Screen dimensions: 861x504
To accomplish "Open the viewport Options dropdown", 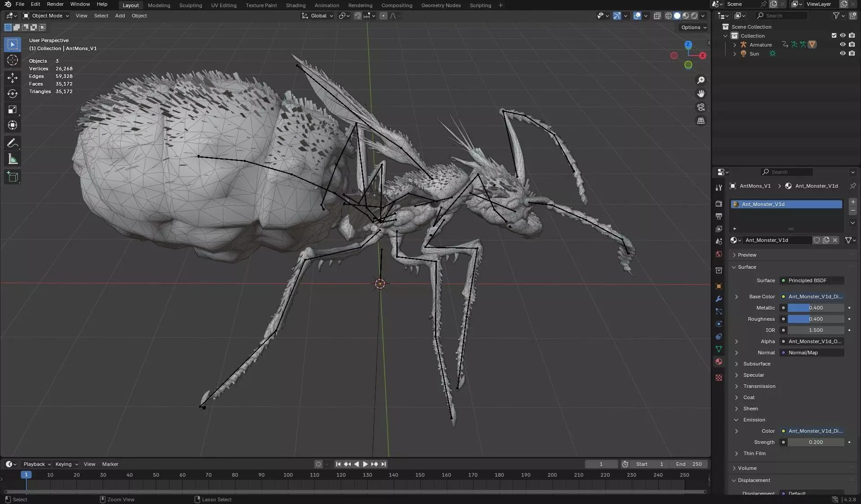I will [x=694, y=27].
